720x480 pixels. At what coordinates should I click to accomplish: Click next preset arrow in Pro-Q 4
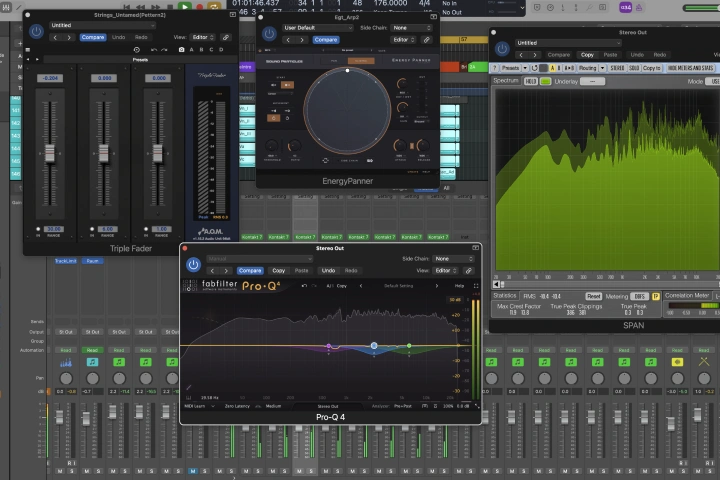(436, 286)
